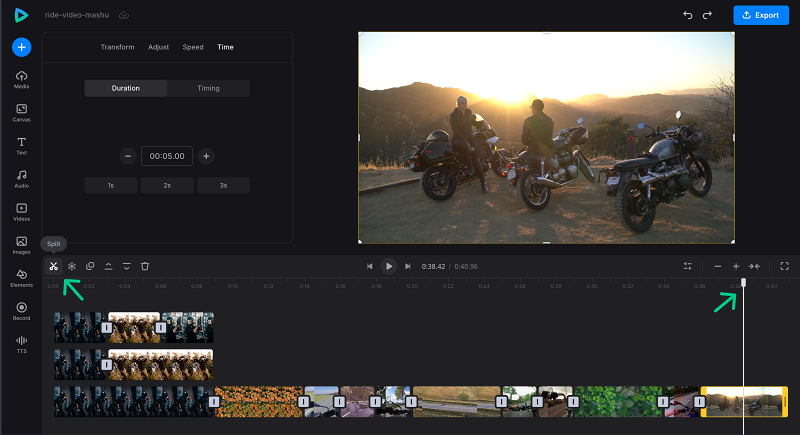The width and height of the screenshot is (800, 435).
Task: Set duration to 2s preset
Action: point(167,186)
